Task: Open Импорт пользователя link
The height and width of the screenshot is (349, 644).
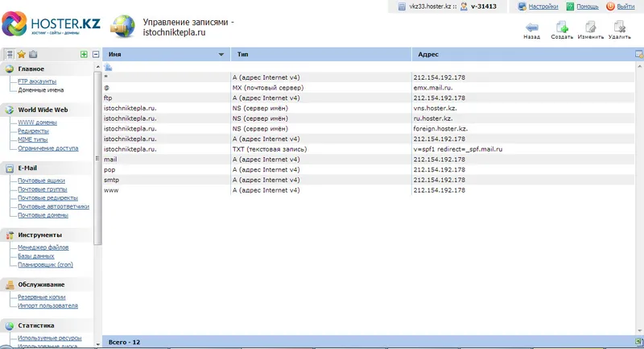Action: point(47,305)
